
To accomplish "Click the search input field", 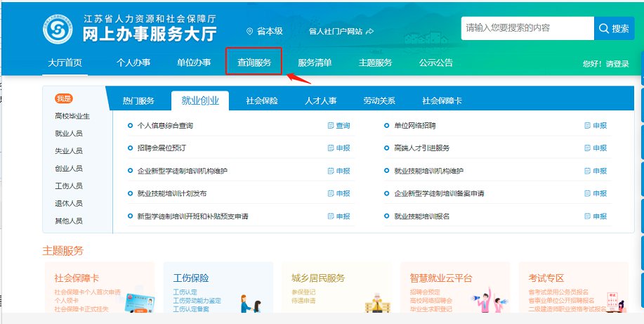I will point(527,29).
